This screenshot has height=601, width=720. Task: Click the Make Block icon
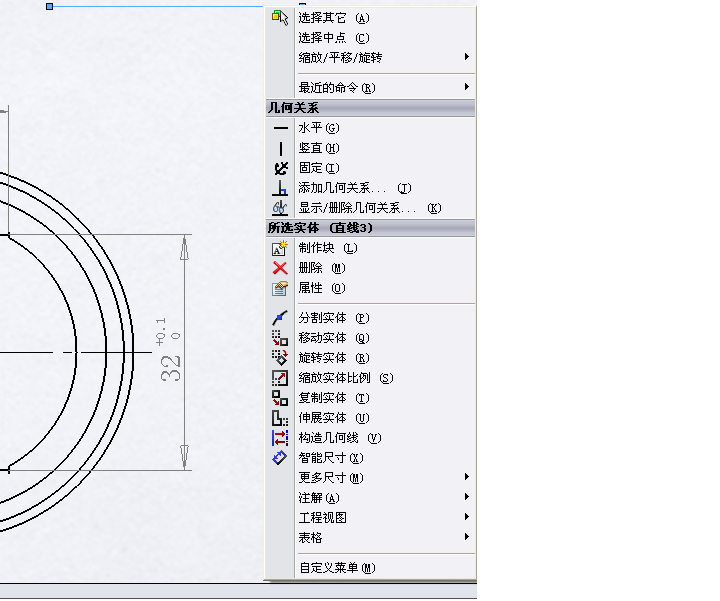(x=280, y=248)
